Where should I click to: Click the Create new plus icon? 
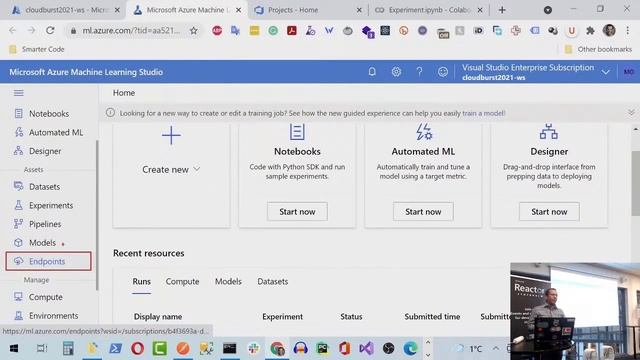click(171, 136)
